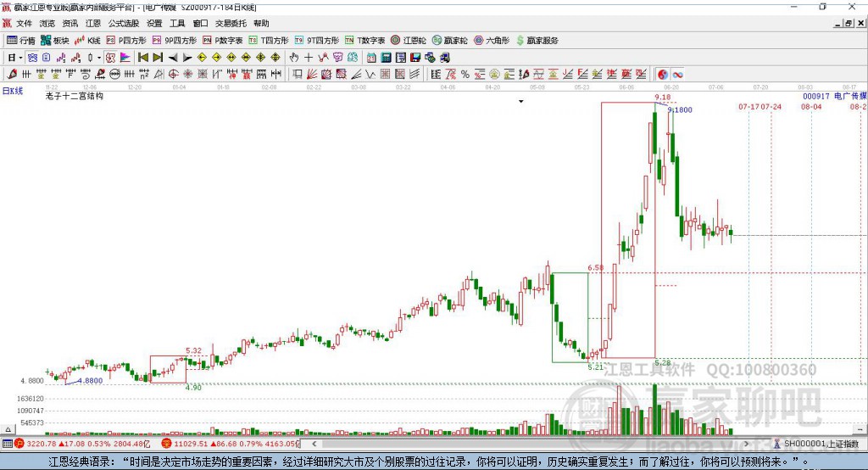Select the compass star tool
Image resolution: width=868 pixels, height=470 pixels.
pos(187,75)
